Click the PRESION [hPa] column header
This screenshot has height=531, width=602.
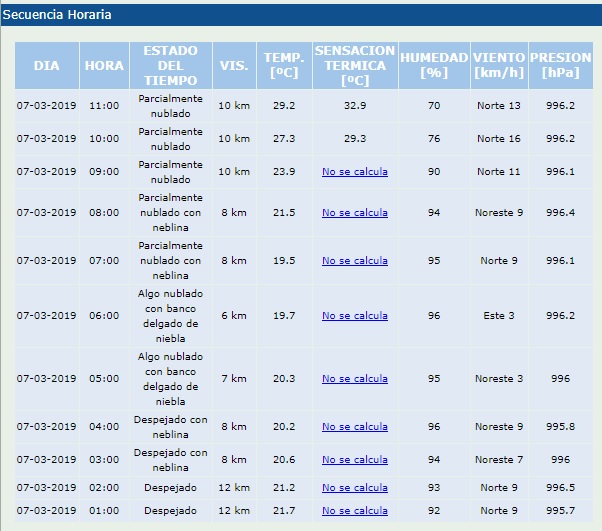(561, 66)
